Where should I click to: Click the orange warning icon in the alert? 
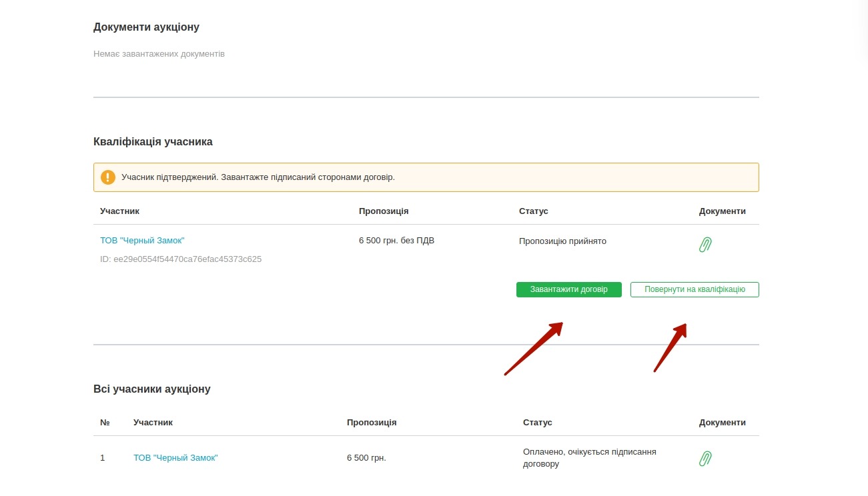[x=108, y=177]
